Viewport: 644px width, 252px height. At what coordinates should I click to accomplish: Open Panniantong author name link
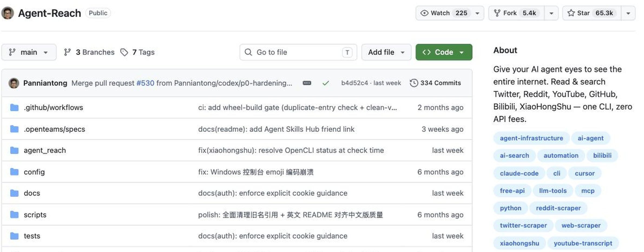pos(45,83)
